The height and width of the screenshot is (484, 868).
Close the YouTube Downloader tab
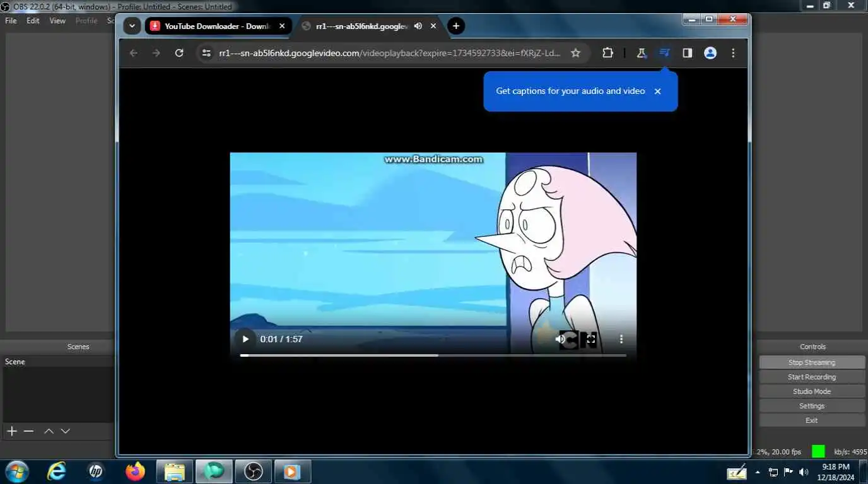[282, 26]
